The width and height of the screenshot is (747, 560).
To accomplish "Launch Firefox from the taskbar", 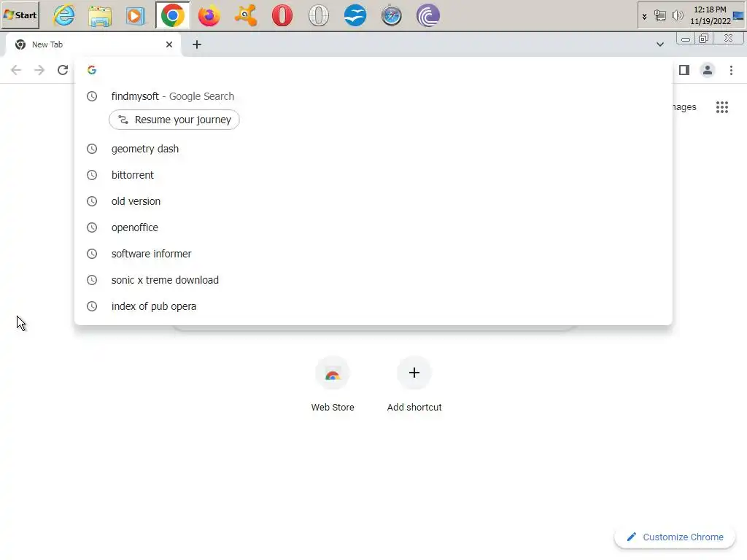I will (209, 15).
